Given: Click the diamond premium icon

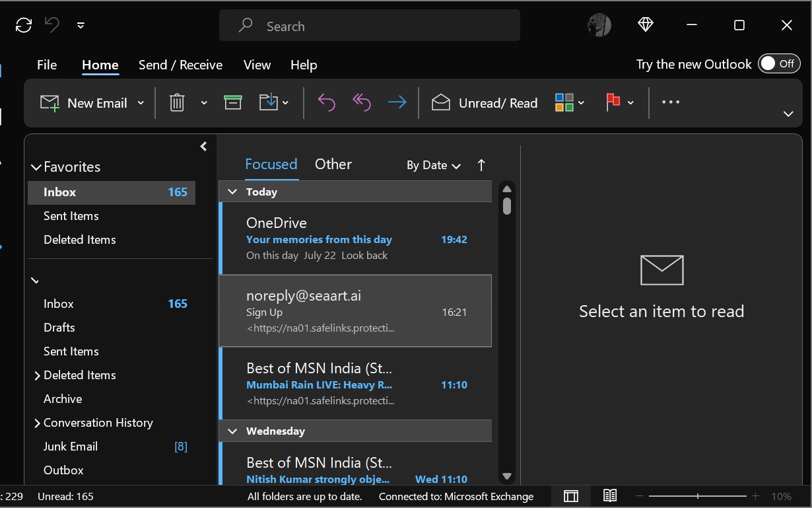Looking at the screenshot, I should coord(646,25).
